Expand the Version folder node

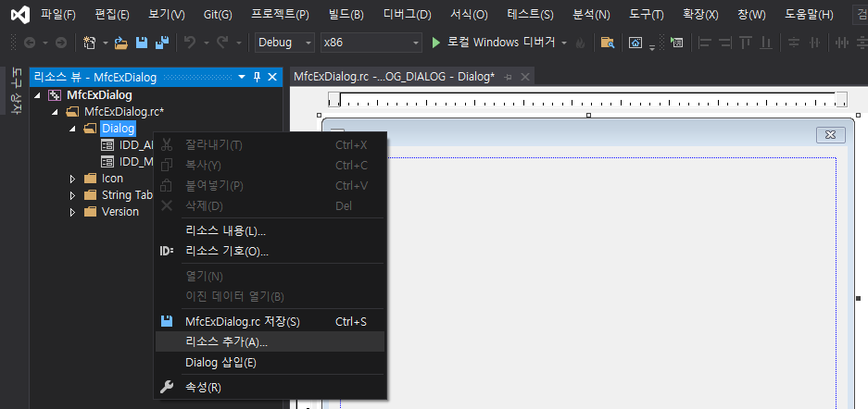[x=72, y=212]
